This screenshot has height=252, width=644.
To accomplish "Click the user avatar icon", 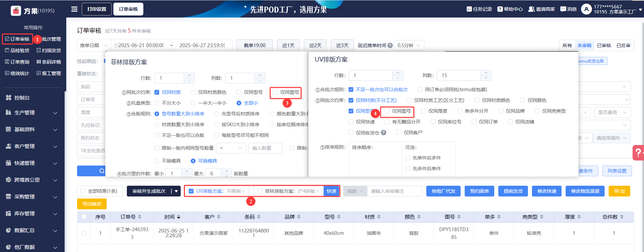I will click(x=586, y=9).
